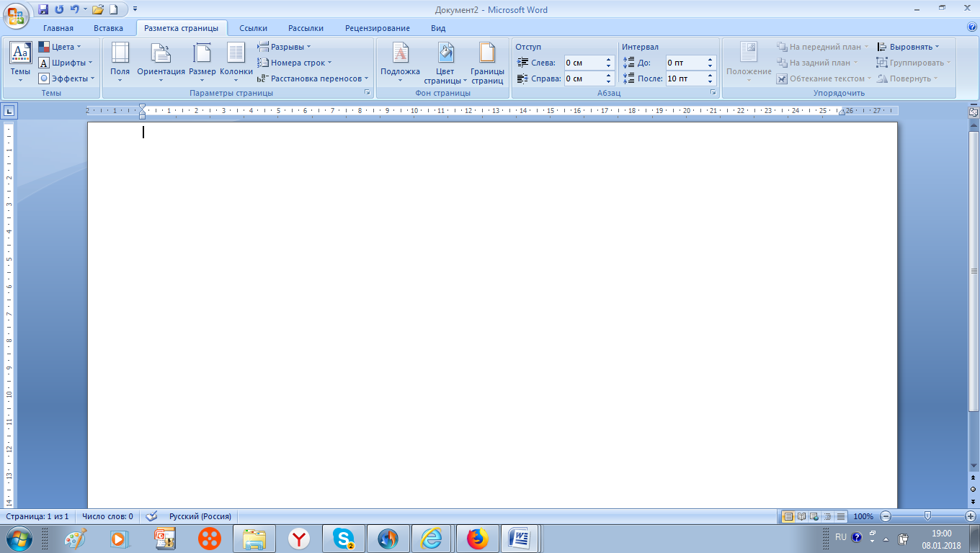Expand the Эффекты theme effects dropdown

coord(66,78)
